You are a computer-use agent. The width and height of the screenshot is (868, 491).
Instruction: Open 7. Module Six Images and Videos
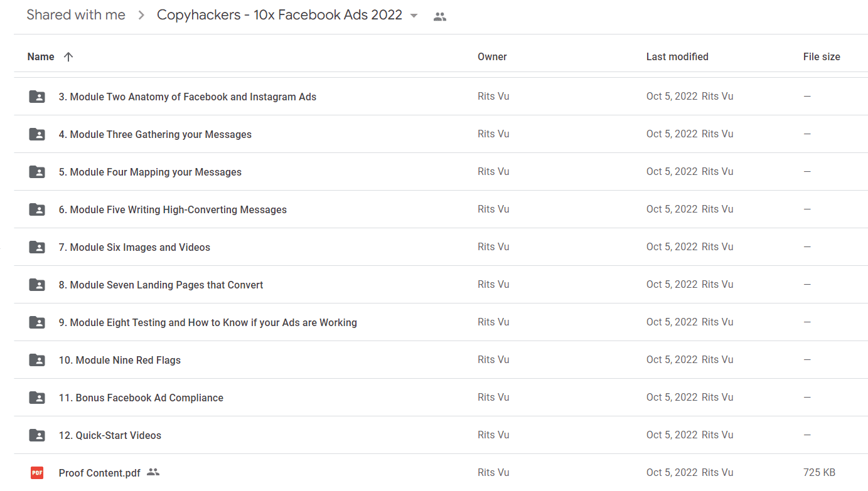pos(134,247)
